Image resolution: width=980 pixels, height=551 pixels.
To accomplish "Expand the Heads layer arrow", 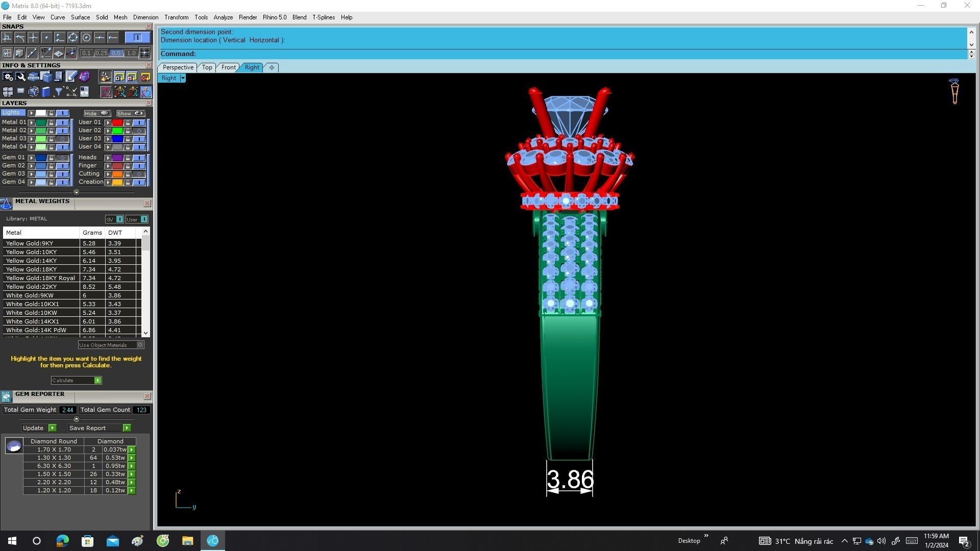I will coord(108,158).
